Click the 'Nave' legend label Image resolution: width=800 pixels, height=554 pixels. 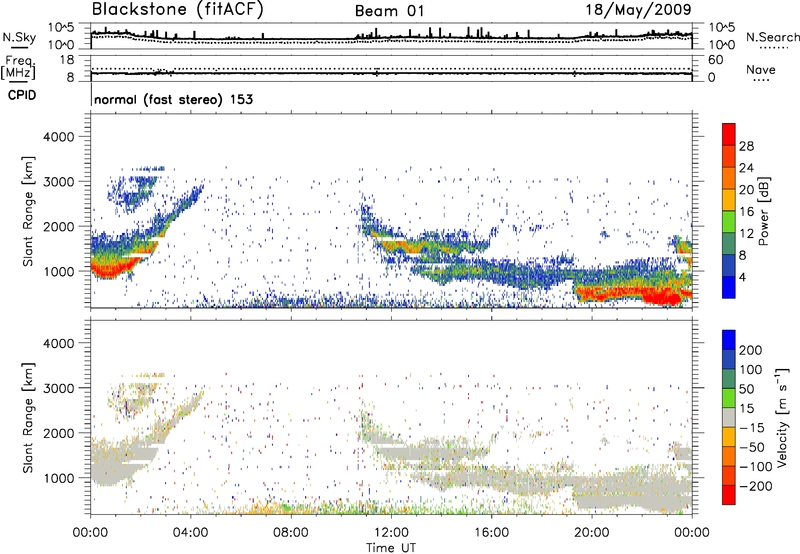(x=761, y=70)
